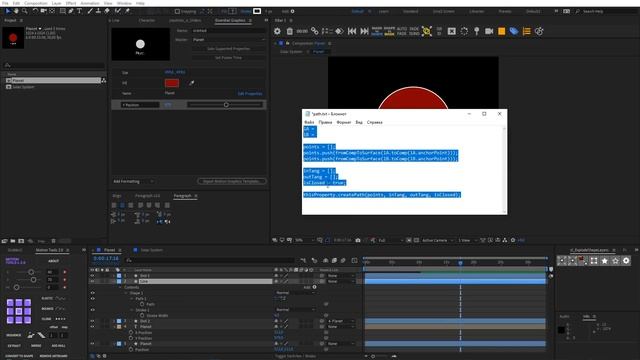Click the eyedropper next to red swatch
The width and height of the screenshot is (640, 360).
click(191, 83)
